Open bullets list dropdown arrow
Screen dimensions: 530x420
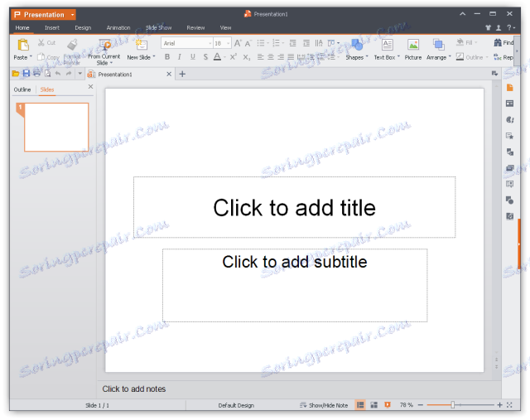coord(268,43)
